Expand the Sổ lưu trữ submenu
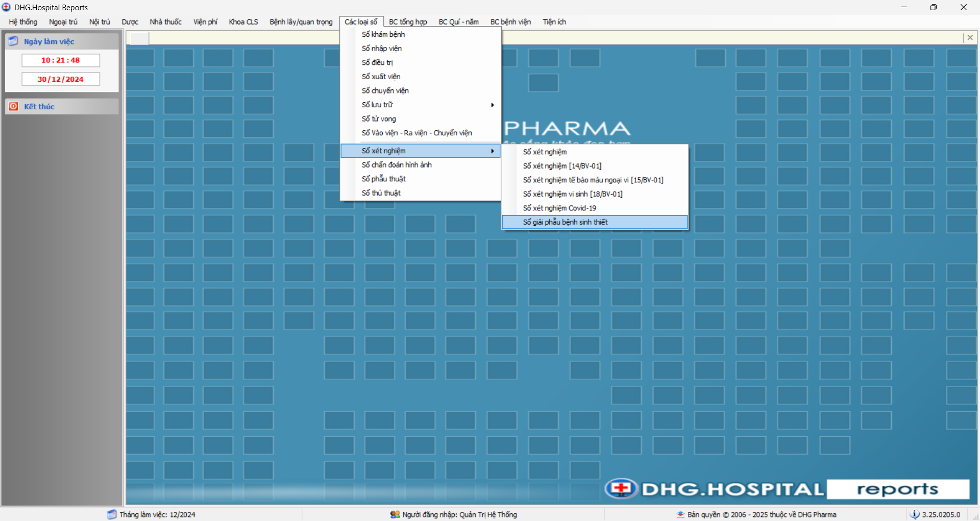The width and height of the screenshot is (980, 521). pyautogui.click(x=421, y=105)
